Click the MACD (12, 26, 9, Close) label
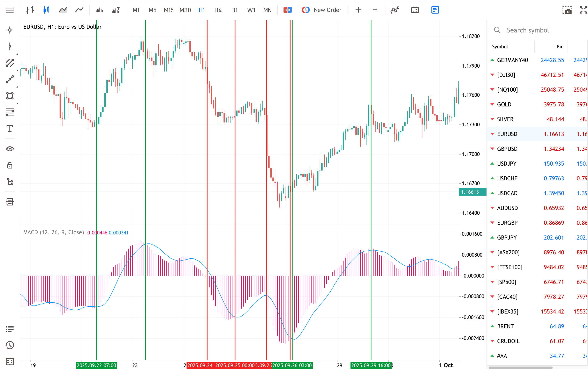 pos(53,232)
